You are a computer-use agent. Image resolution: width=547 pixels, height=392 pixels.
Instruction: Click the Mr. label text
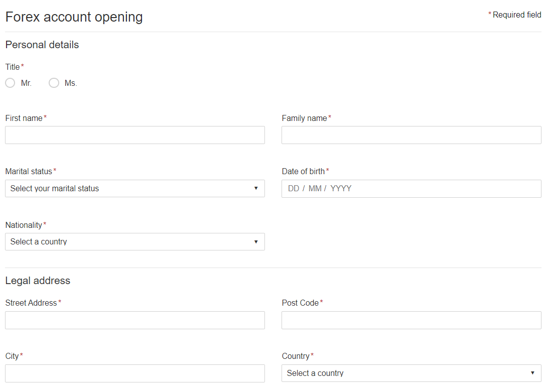26,83
